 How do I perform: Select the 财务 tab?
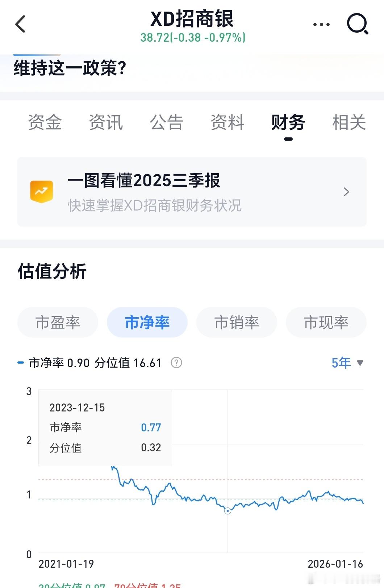[x=288, y=122]
